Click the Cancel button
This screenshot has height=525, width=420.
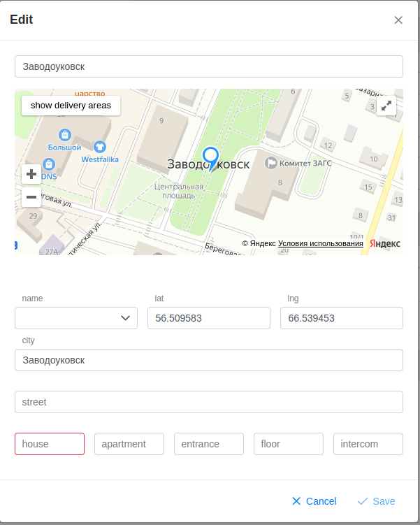(314, 501)
